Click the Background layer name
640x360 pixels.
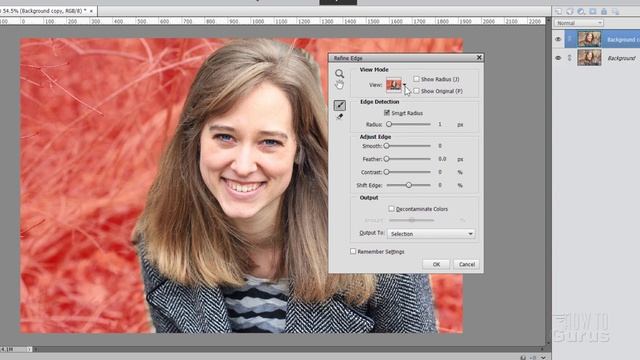click(x=621, y=58)
